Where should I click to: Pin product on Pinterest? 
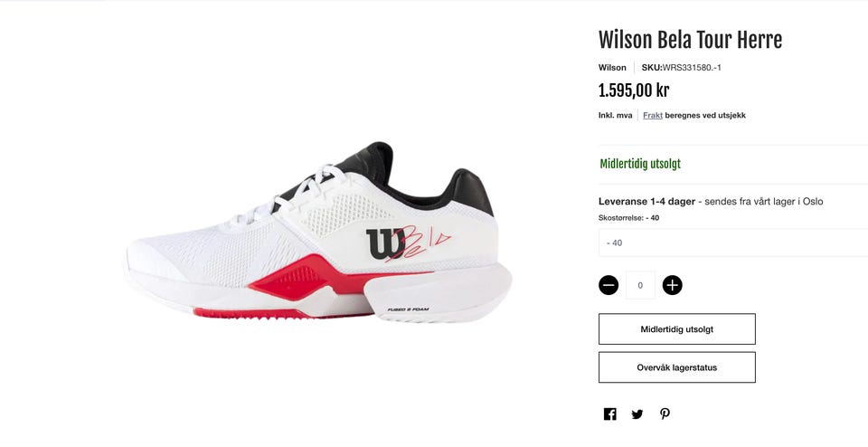(665, 414)
